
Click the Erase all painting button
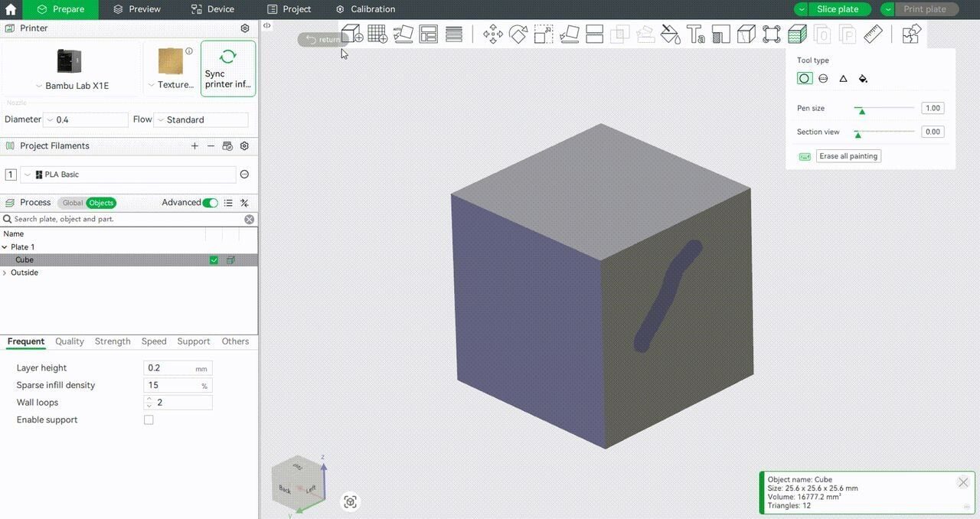click(x=848, y=155)
